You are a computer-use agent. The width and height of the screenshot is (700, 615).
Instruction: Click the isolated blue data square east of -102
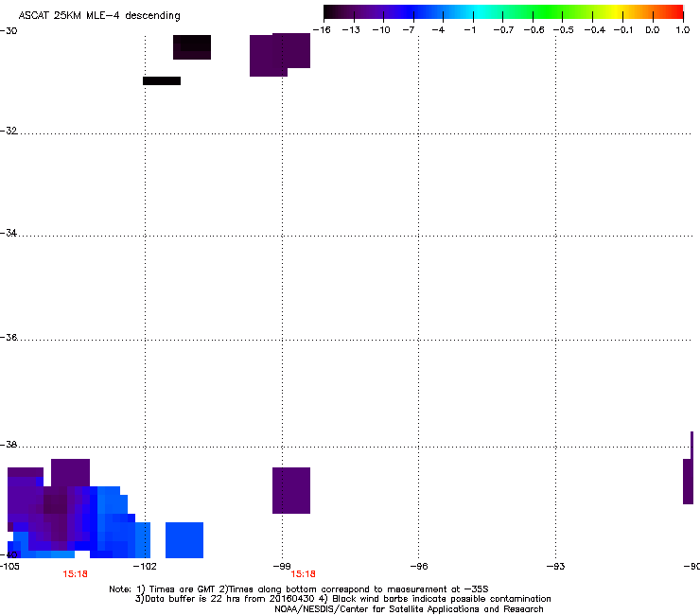click(x=184, y=540)
